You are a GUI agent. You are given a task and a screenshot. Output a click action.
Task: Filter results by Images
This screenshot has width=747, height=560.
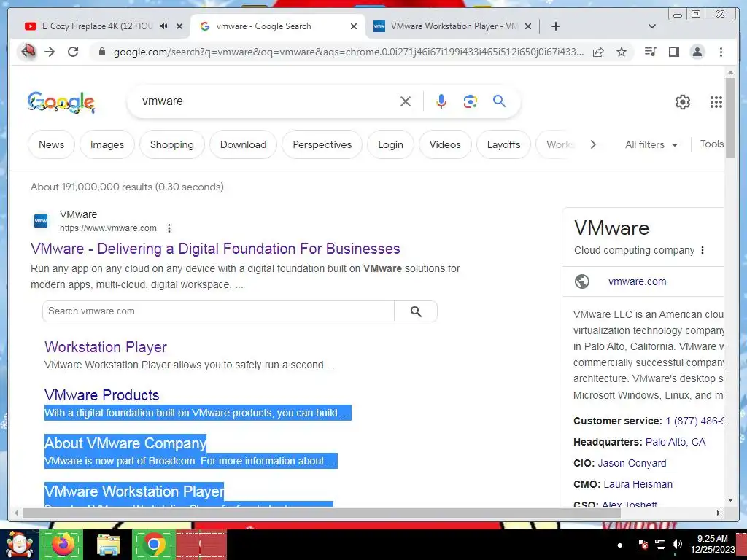(107, 144)
